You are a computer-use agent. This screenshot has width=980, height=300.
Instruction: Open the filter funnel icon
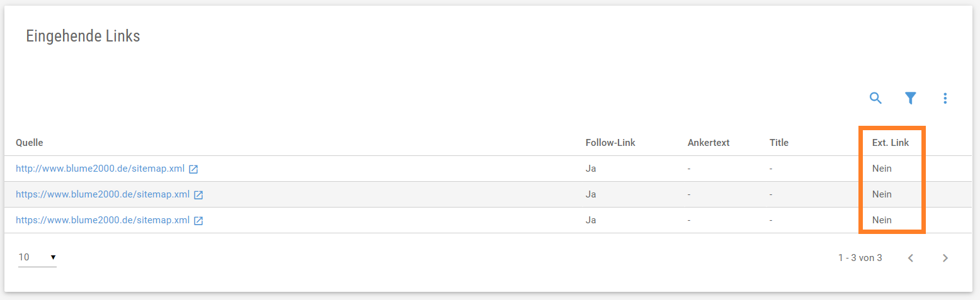[x=910, y=98]
